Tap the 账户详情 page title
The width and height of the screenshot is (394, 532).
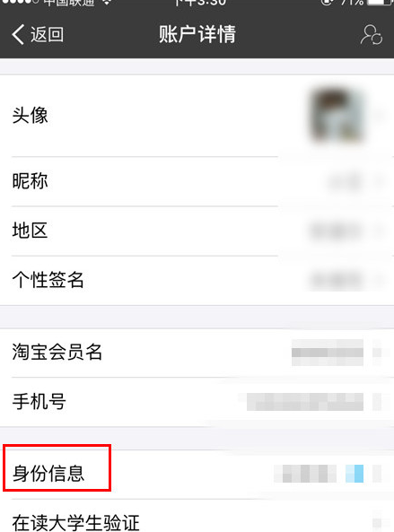click(x=197, y=34)
